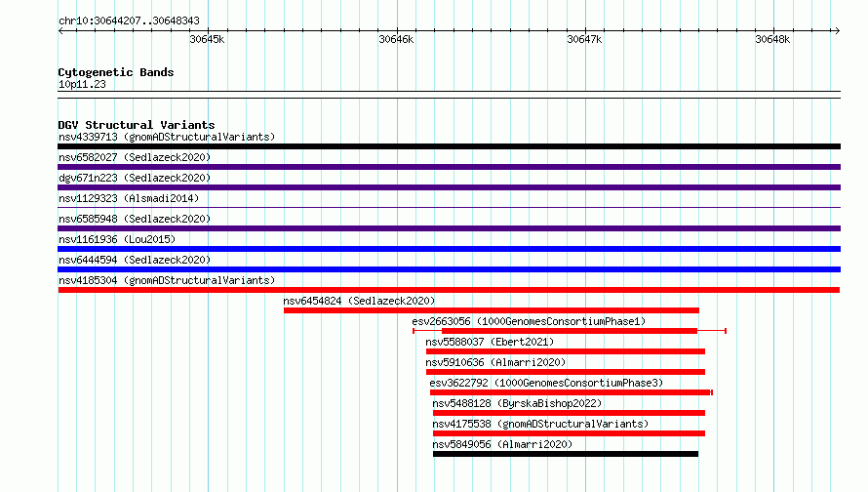
Task: Click the red esv3622792 variant bar
Action: pyautogui.click(x=572, y=392)
